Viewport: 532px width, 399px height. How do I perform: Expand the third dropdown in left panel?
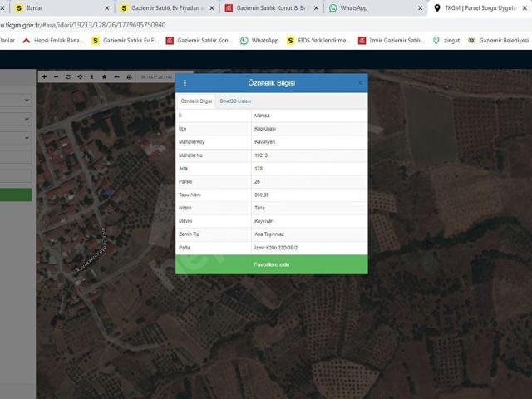click(x=16, y=138)
